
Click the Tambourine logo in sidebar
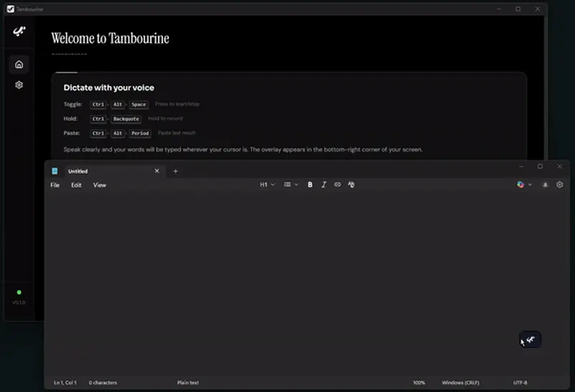pyautogui.click(x=19, y=32)
